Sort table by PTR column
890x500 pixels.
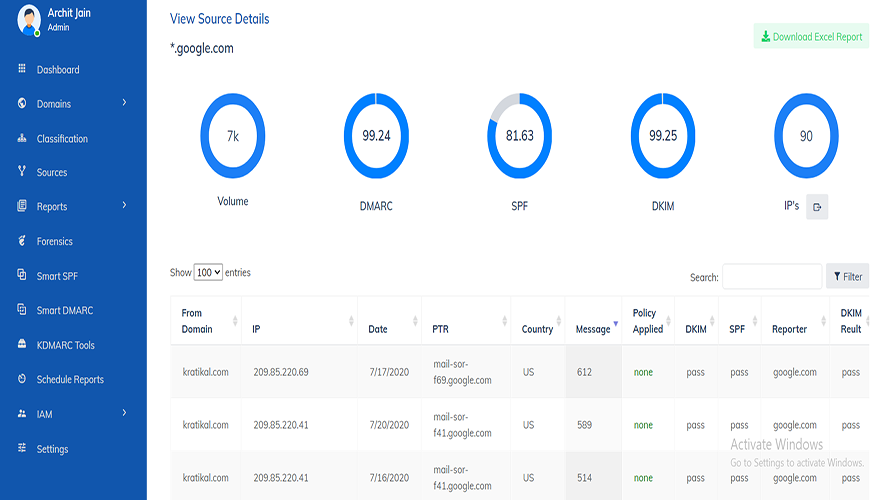[466, 321]
